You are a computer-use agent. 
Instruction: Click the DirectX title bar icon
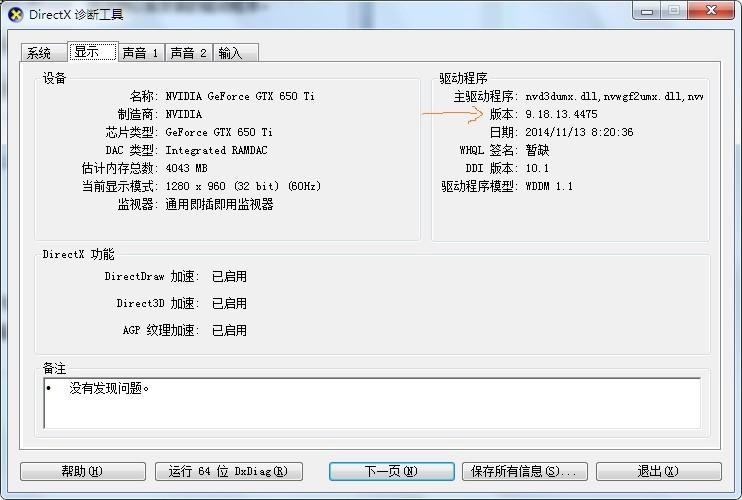point(16,15)
